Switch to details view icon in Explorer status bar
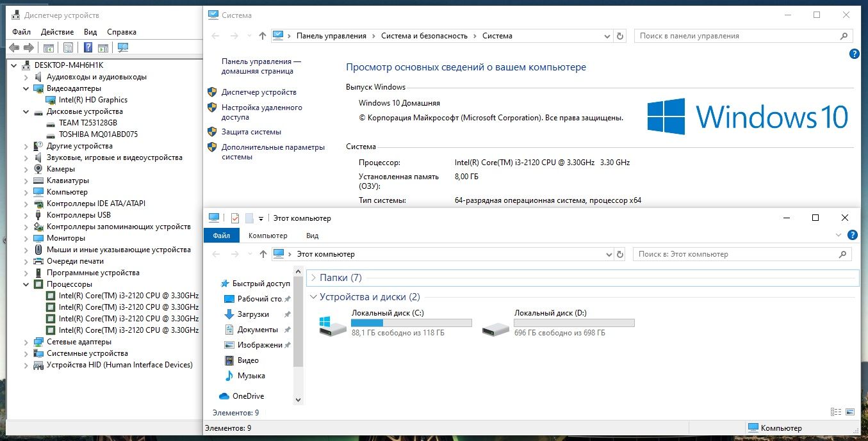Screen dimensions: 868x441 835,413
